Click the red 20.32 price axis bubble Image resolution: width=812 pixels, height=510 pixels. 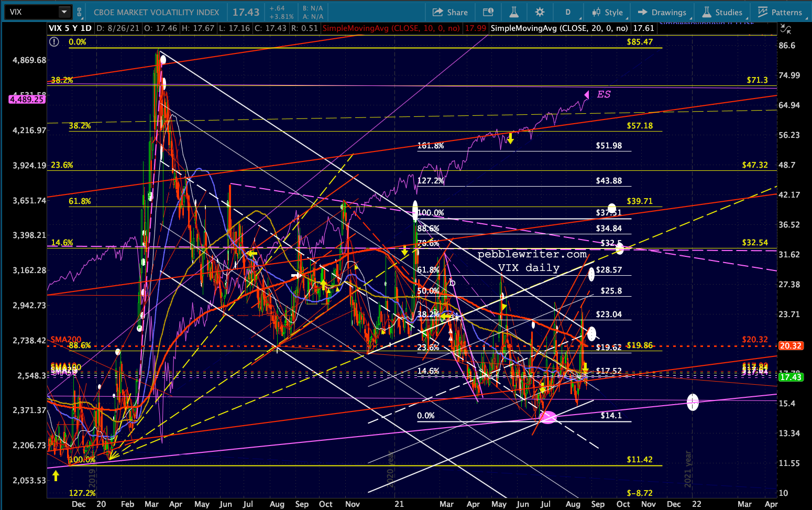pyautogui.click(x=791, y=346)
